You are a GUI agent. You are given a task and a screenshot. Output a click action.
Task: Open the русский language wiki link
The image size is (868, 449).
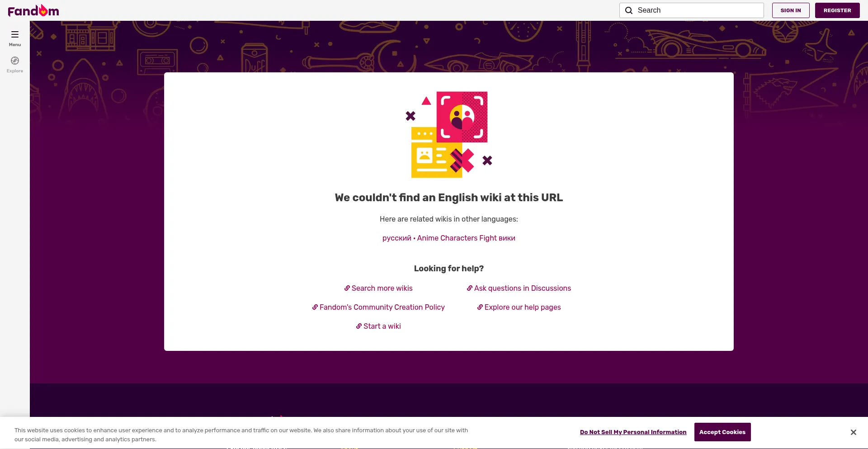397,238
